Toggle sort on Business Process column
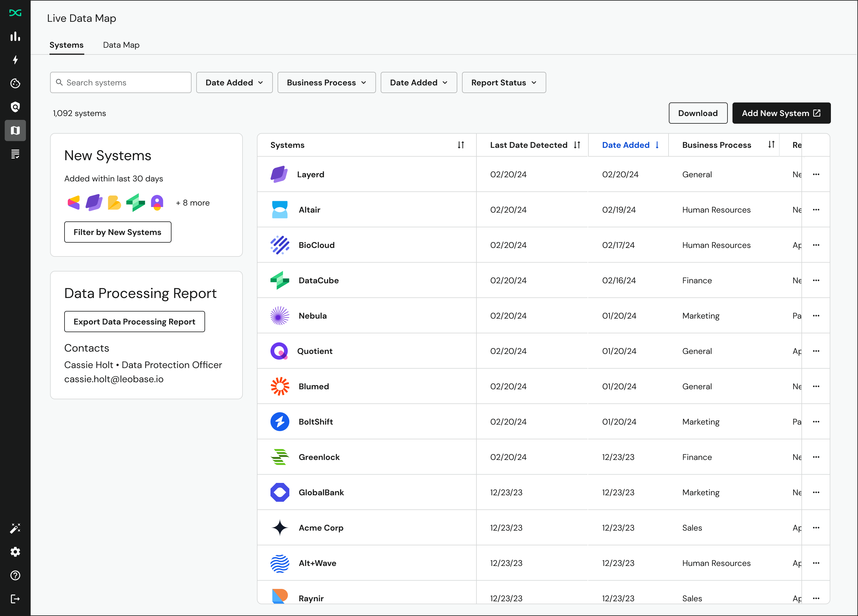The width and height of the screenshot is (858, 616). pos(771,145)
